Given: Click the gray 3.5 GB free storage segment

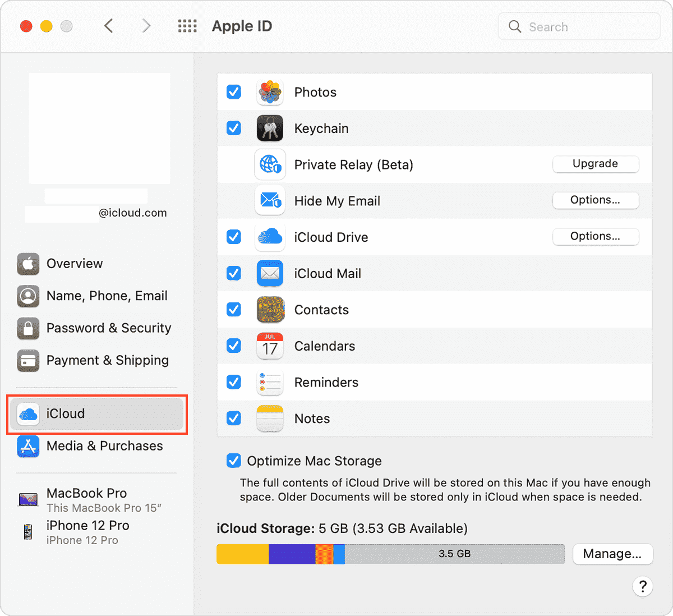Looking at the screenshot, I should pos(455,554).
